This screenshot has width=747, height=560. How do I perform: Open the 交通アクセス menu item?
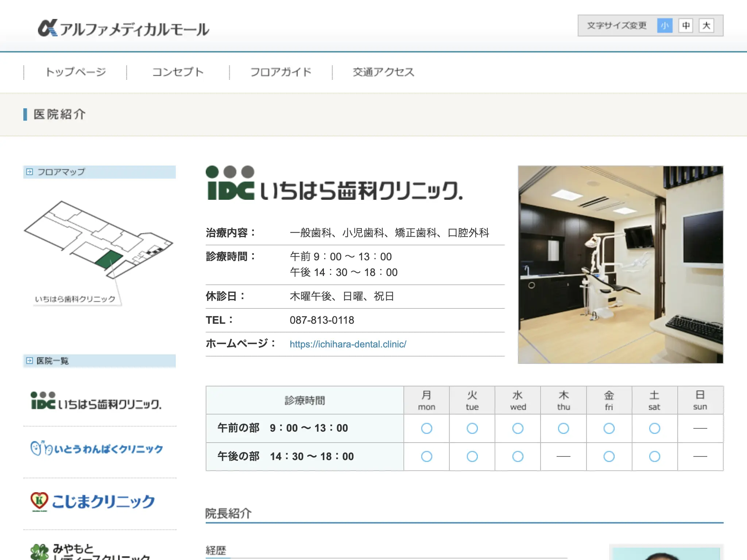(383, 72)
